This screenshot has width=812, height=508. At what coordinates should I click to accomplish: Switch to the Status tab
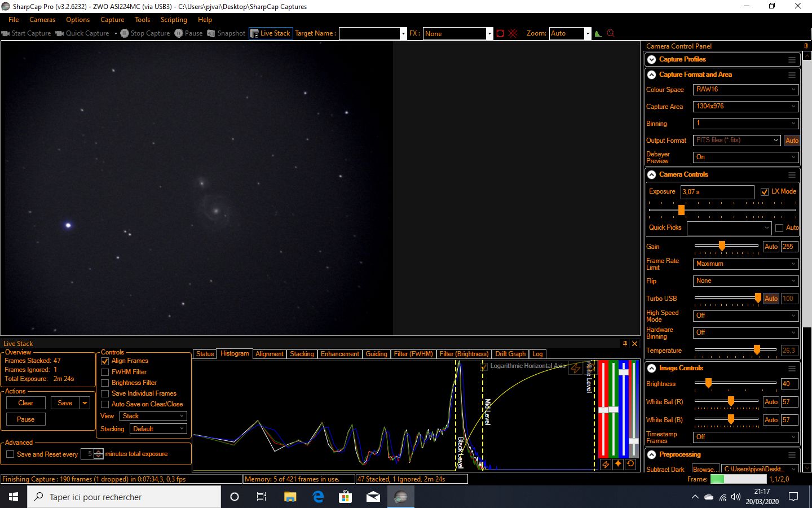205,354
